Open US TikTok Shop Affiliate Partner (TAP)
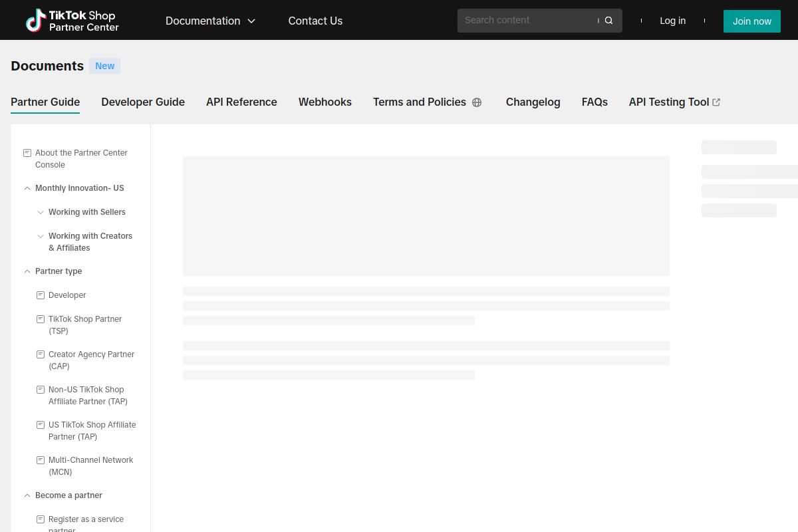The image size is (798, 532). click(92, 431)
